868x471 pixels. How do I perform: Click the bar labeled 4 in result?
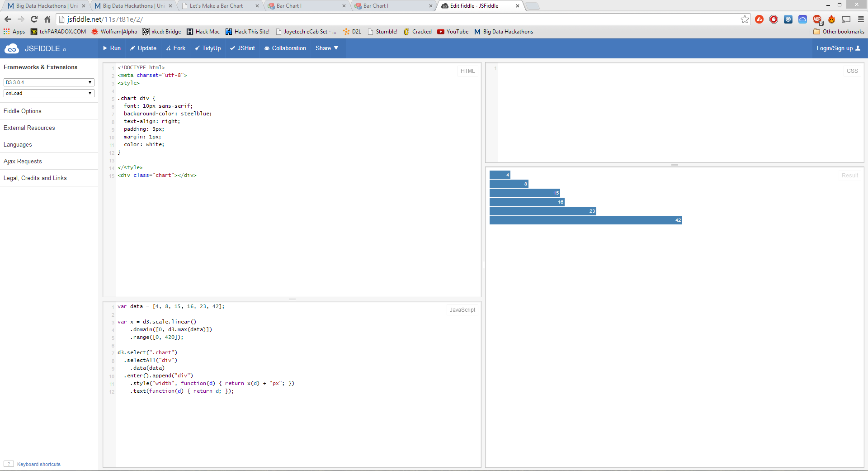(500, 175)
